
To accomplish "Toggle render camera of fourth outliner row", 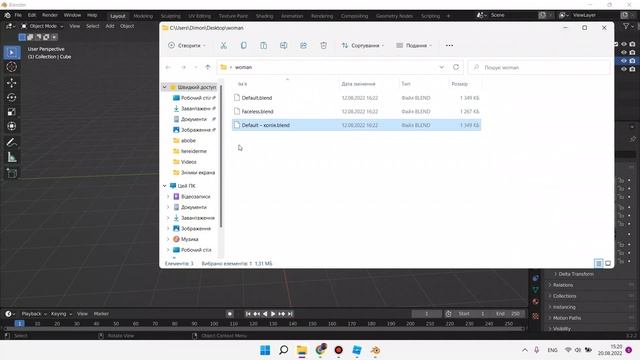I will click(632, 69).
